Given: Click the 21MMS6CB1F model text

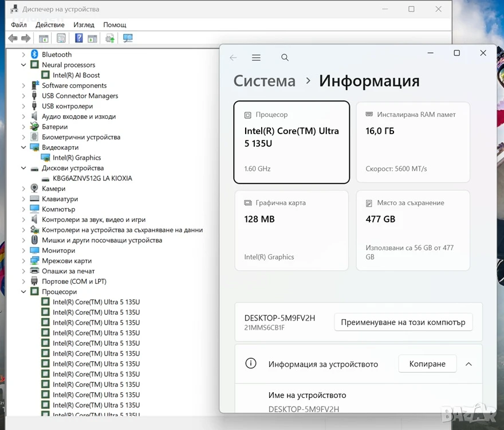Looking at the screenshot, I should click(264, 327).
